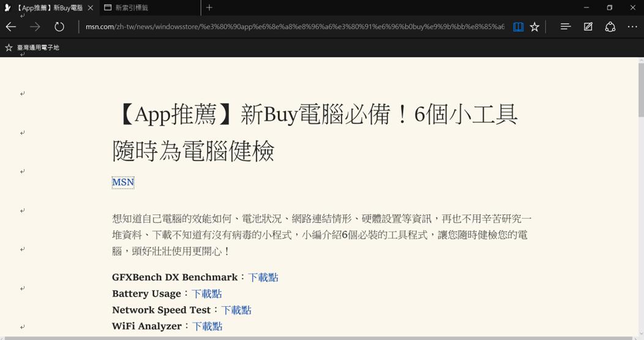Go back to the previous page
The height and width of the screenshot is (340, 644).
click(x=11, y=27)
